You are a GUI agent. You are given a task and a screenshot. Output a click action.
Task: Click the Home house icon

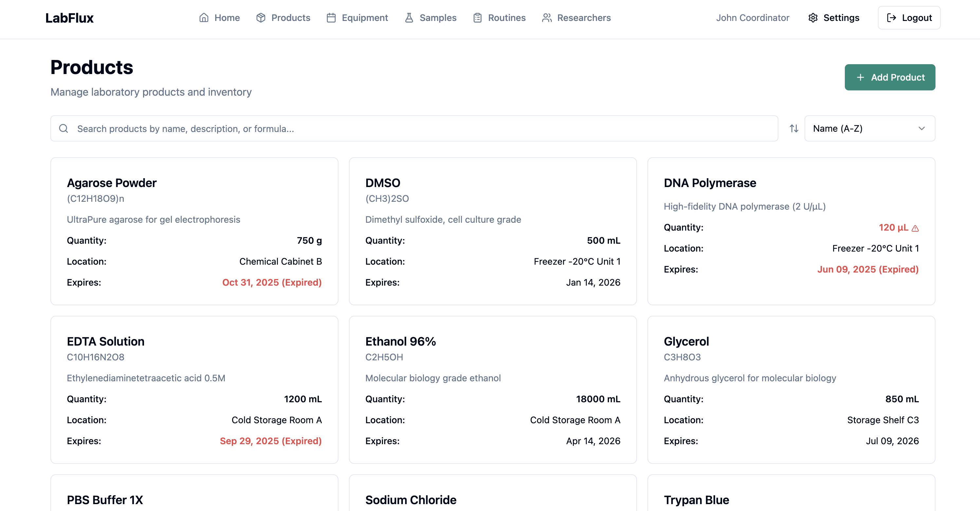coord(204,18)
